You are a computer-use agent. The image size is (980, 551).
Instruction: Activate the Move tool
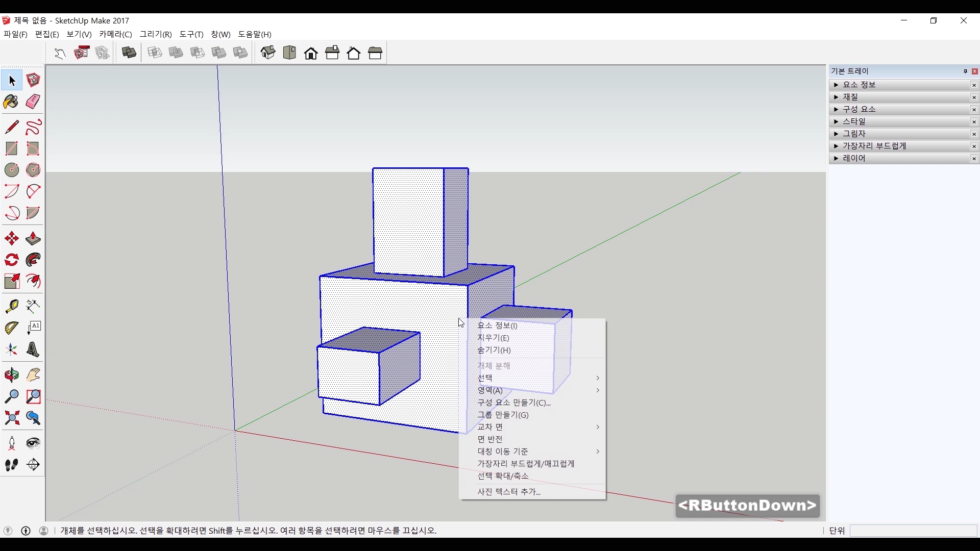coord(11,239)
